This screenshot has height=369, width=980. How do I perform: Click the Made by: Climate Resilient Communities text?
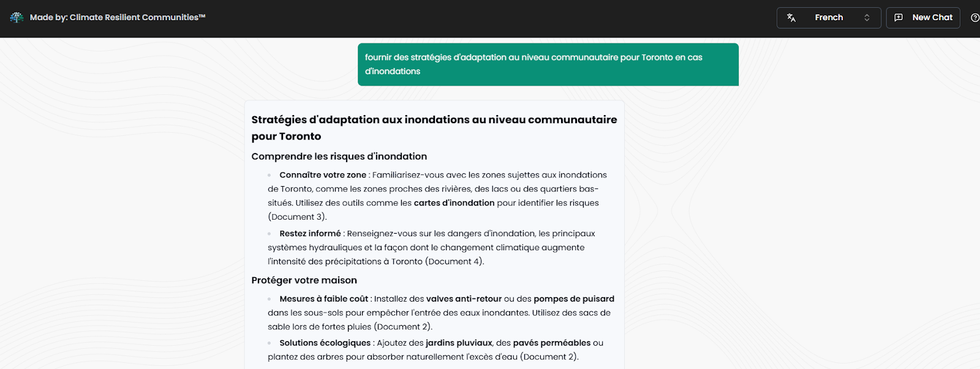tap(118, 18)
